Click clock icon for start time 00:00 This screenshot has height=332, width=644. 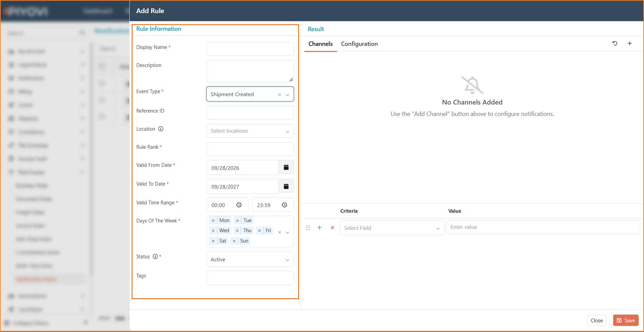[239, 205]
